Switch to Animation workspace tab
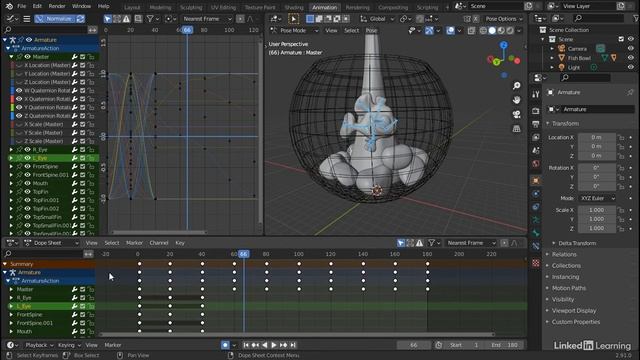The image size is (640, 360). 324,7
